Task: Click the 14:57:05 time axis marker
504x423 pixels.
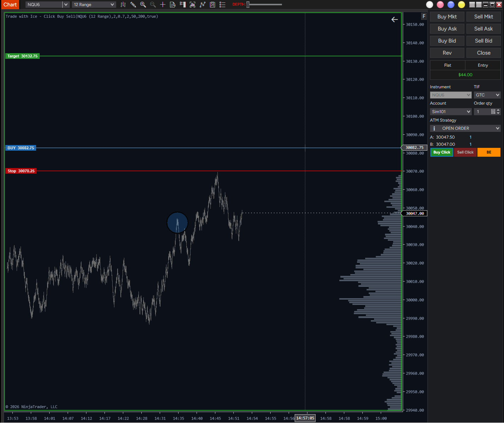Action: pos(305,418)
